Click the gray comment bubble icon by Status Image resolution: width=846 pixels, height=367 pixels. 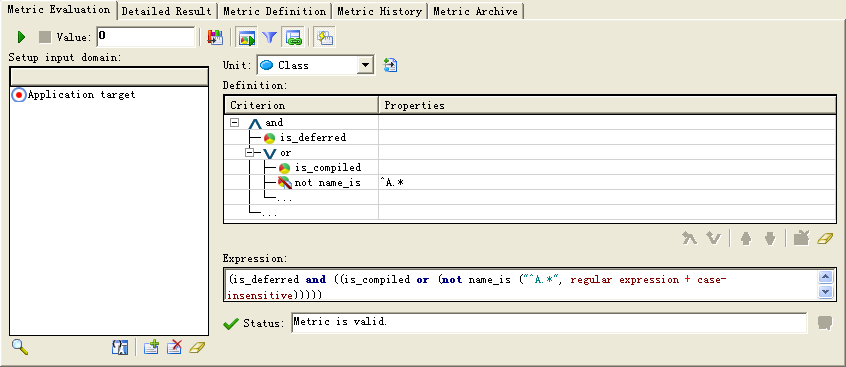[x=825, y=323]
